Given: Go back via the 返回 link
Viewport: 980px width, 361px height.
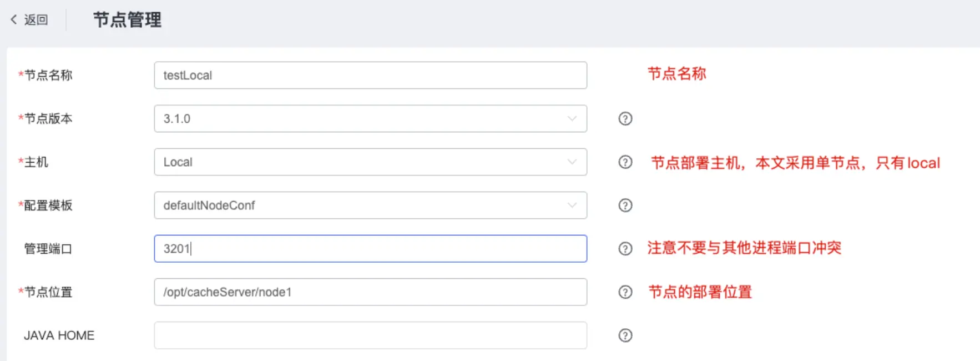Looking at the screenshot, I should 36,20.
